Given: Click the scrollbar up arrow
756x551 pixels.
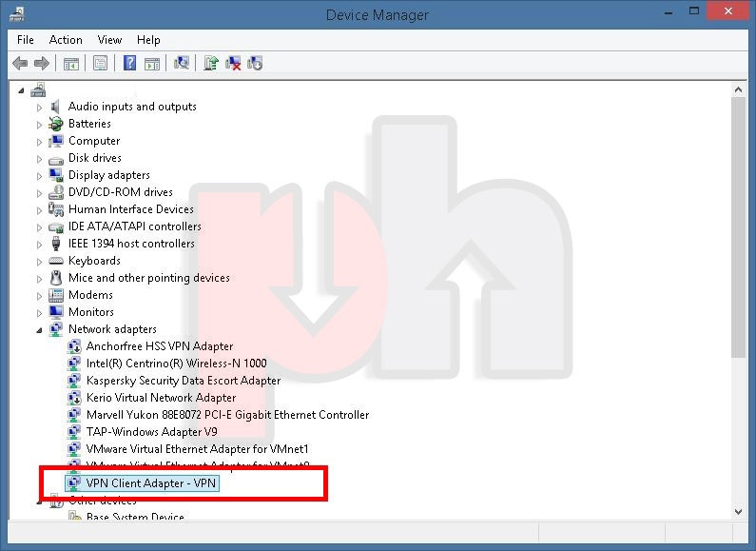Looking at the screenshot, I should (738, 89).
